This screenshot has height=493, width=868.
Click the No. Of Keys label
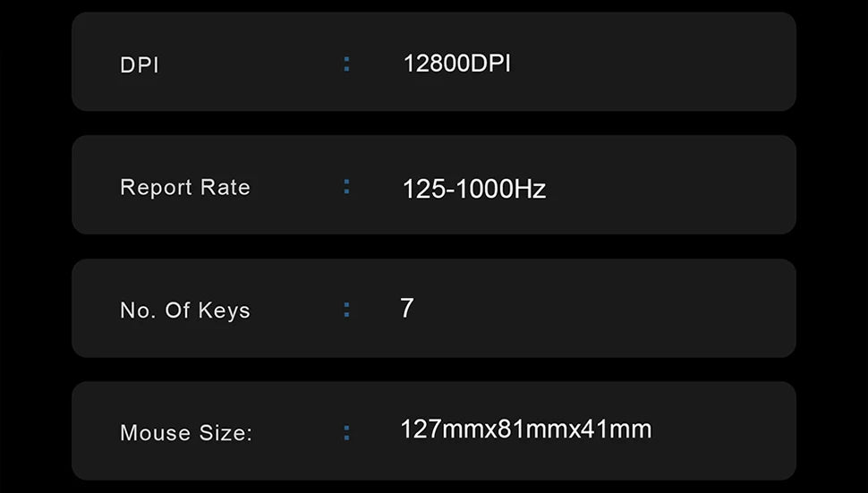tap(184, 310)
